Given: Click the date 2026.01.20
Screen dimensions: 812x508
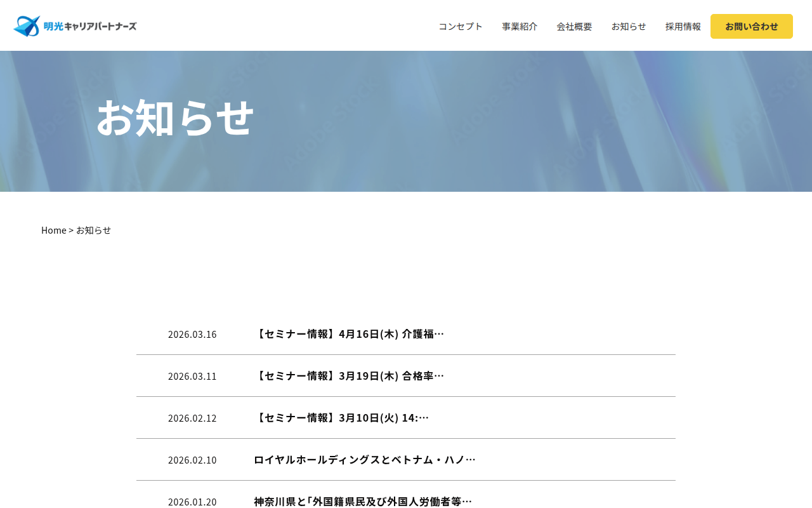Looking at the screenshot, I should pos(192,502).
